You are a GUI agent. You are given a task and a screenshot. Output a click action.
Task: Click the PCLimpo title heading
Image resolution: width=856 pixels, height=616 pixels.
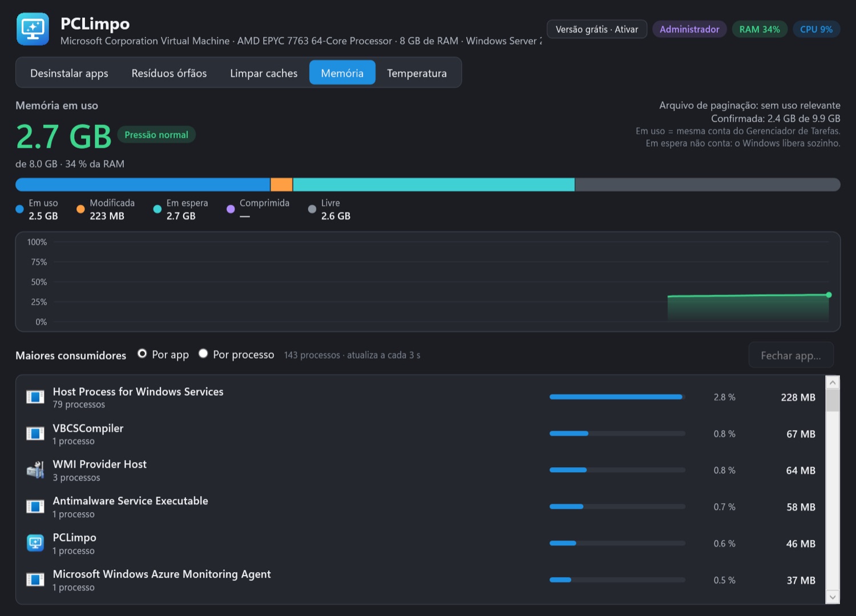coord(95,23)
